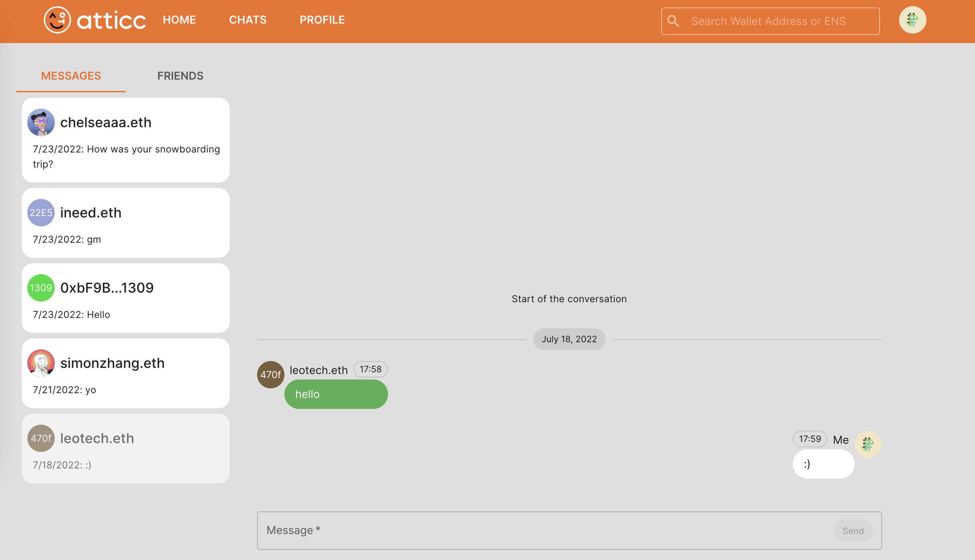Switch to the MESSAGES tab
975x560 pixels.
pos(71,76)
